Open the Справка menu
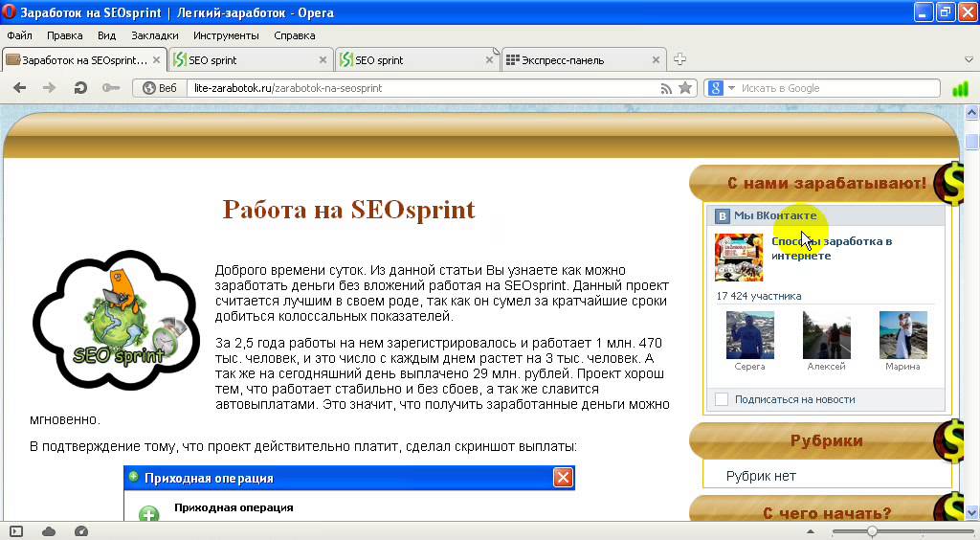Image resolution: width=980 pixels, height=540 pixels. click(294, 35)
